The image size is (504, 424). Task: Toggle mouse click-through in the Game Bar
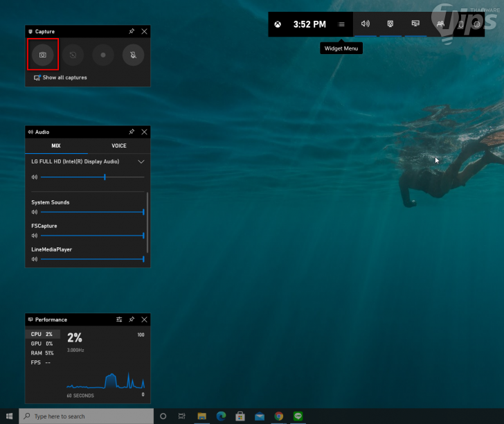461,24
